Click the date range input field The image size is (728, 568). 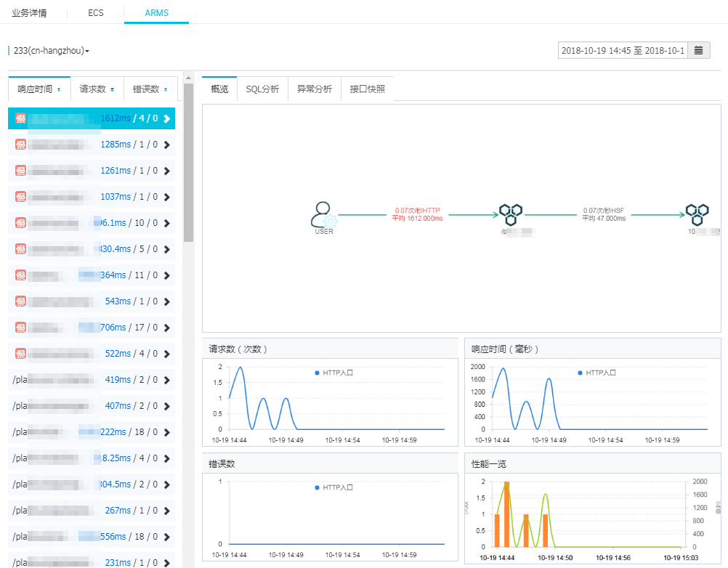point(623,51)
